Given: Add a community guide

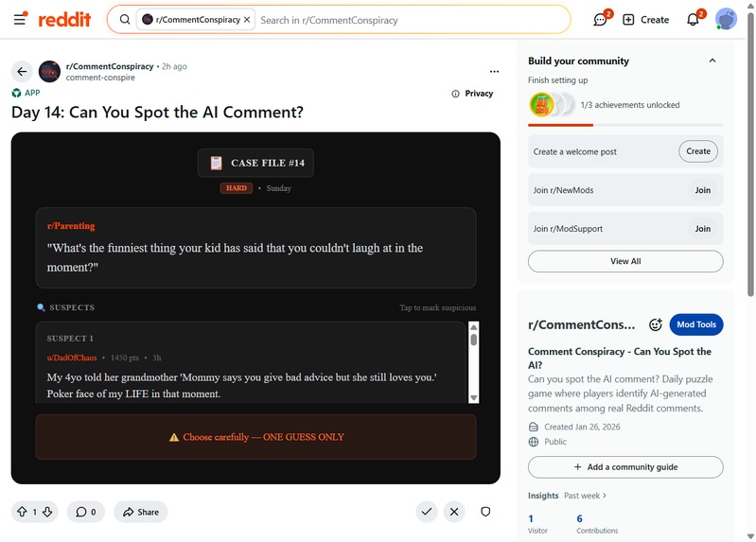Looking at the screenshot, I should 625,467.
